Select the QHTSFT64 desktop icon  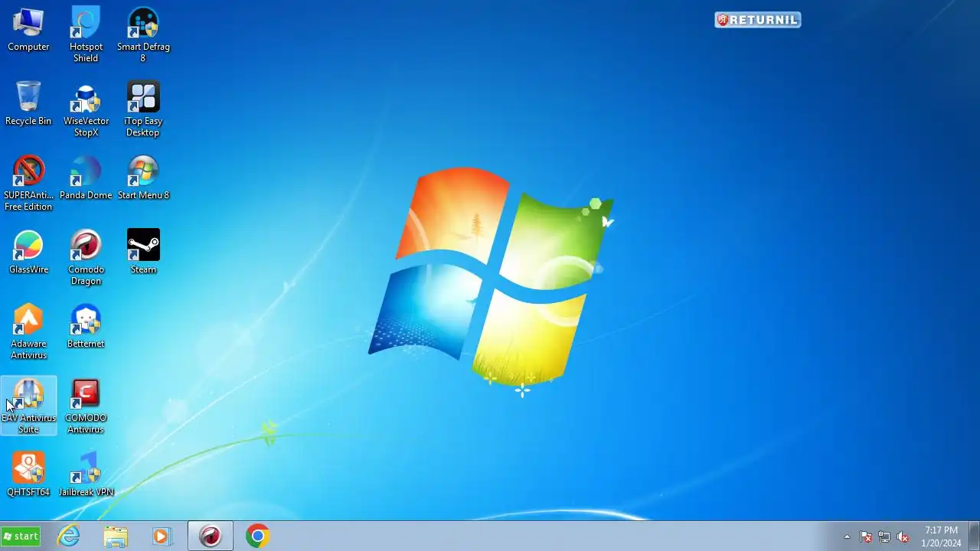[28, 475]
